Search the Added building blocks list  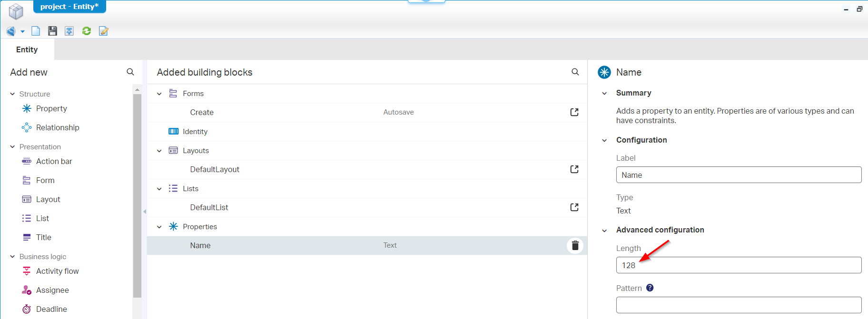tap(575, 72)
